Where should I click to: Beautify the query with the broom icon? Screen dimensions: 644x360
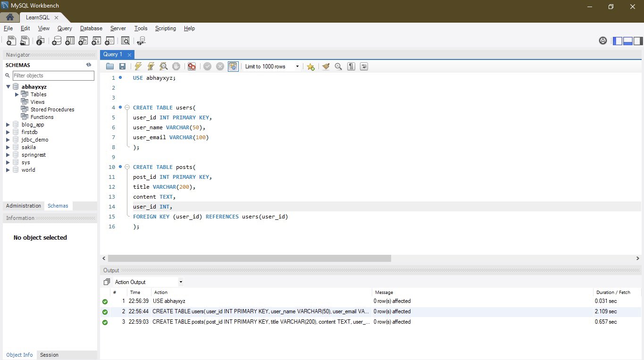point(326,67)
